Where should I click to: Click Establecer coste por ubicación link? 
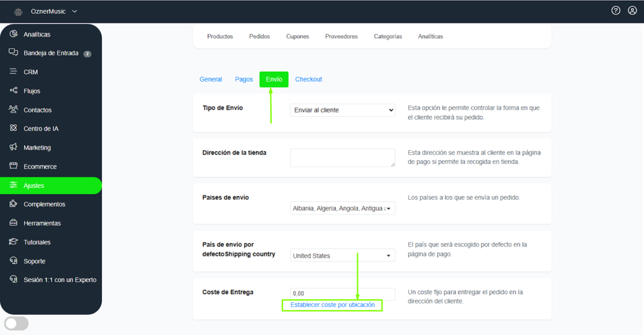[x=332, y=305]
